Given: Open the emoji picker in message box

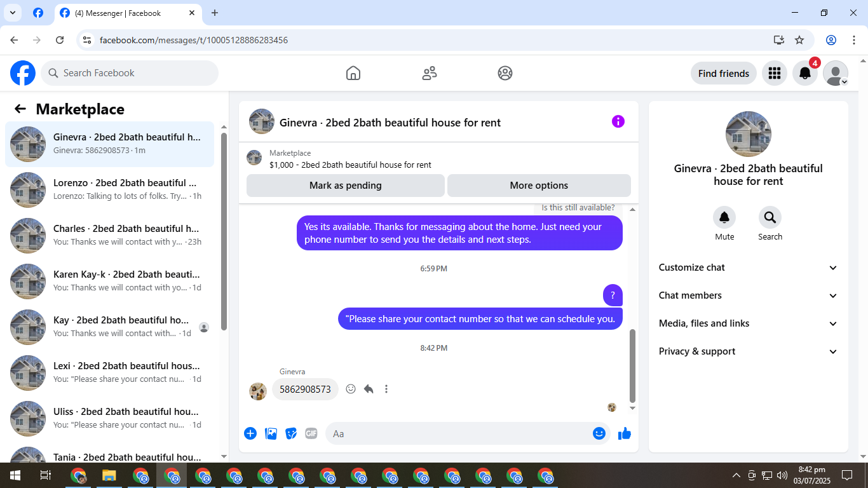Looking at the screenshot, I should click(599, 433).
